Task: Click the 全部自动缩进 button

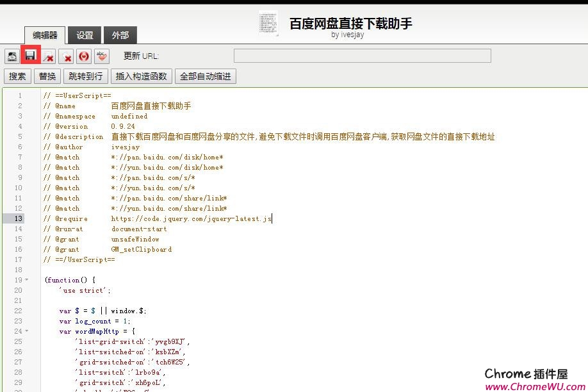Action: coord(205,76)
